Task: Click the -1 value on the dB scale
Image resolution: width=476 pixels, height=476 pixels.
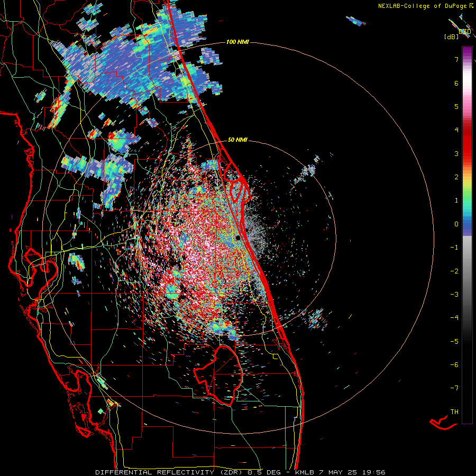Action: click(x=454, y=248)
